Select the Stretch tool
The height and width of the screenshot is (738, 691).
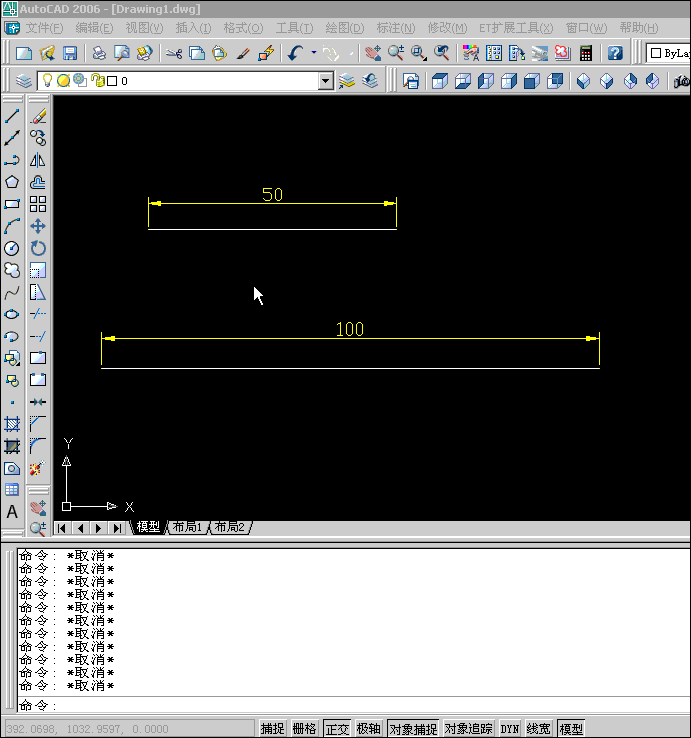click(38, 292)
